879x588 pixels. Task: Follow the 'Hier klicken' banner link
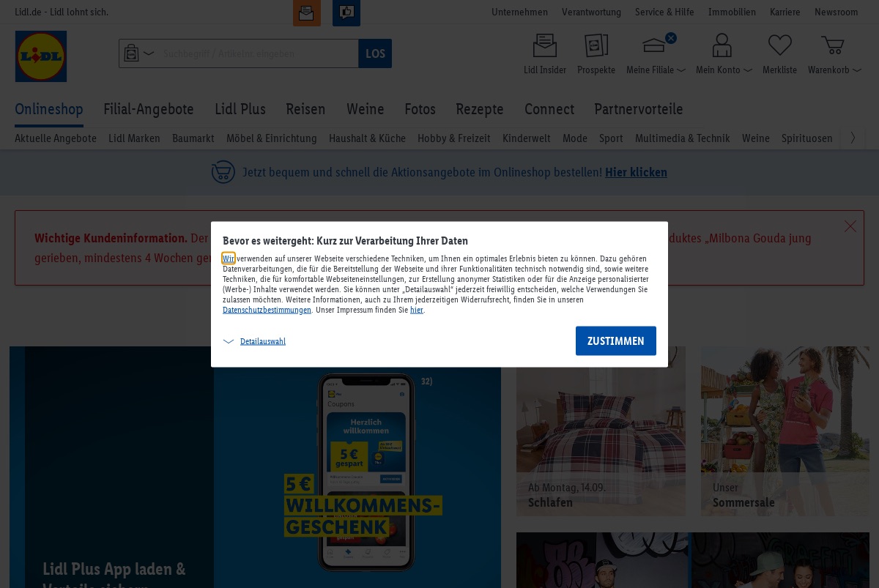(x=636, y=172)
